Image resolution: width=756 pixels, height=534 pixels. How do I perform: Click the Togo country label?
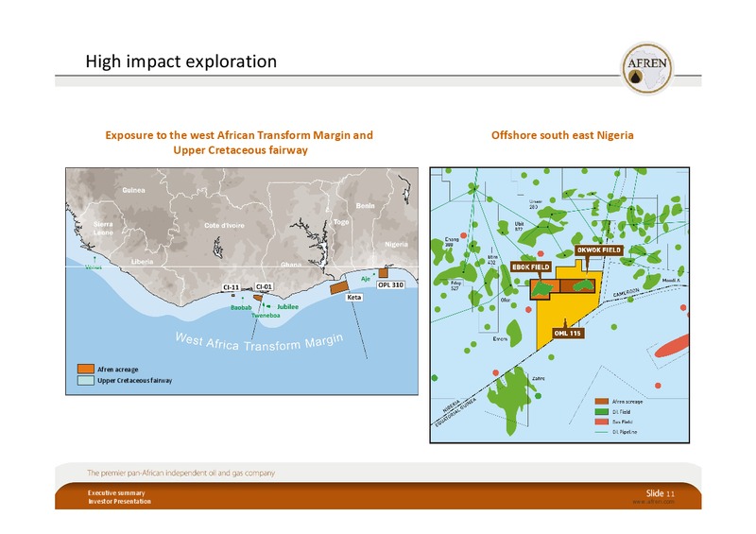coord(341,222)
